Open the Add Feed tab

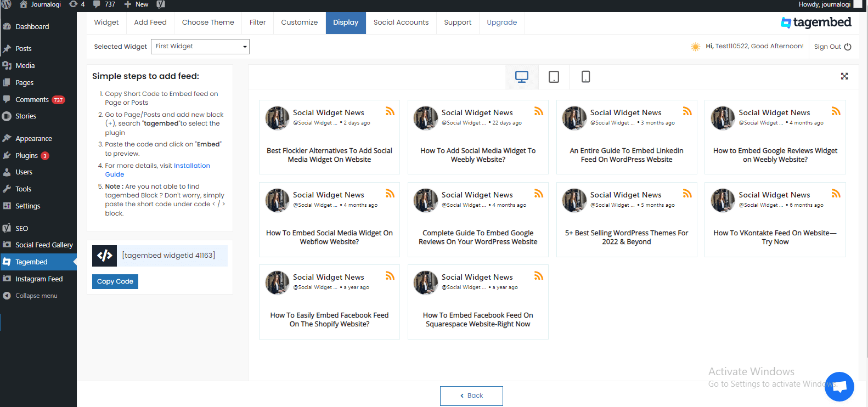click(150, 22)
